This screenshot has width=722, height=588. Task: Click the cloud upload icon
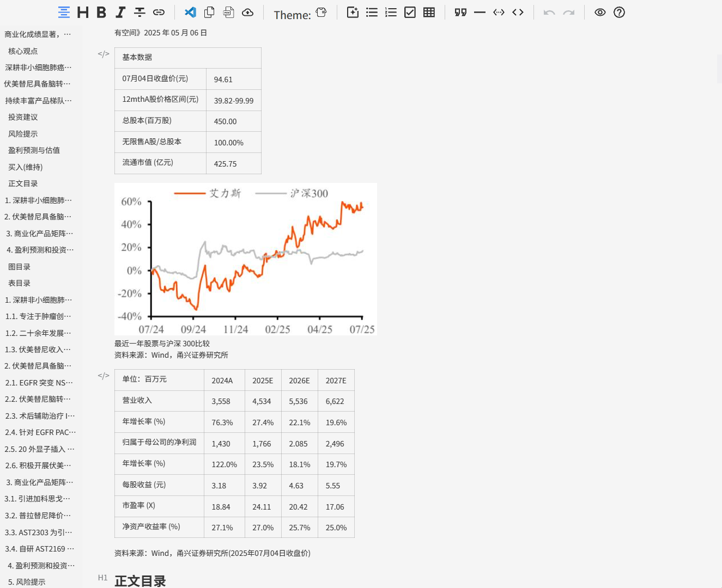247,12
